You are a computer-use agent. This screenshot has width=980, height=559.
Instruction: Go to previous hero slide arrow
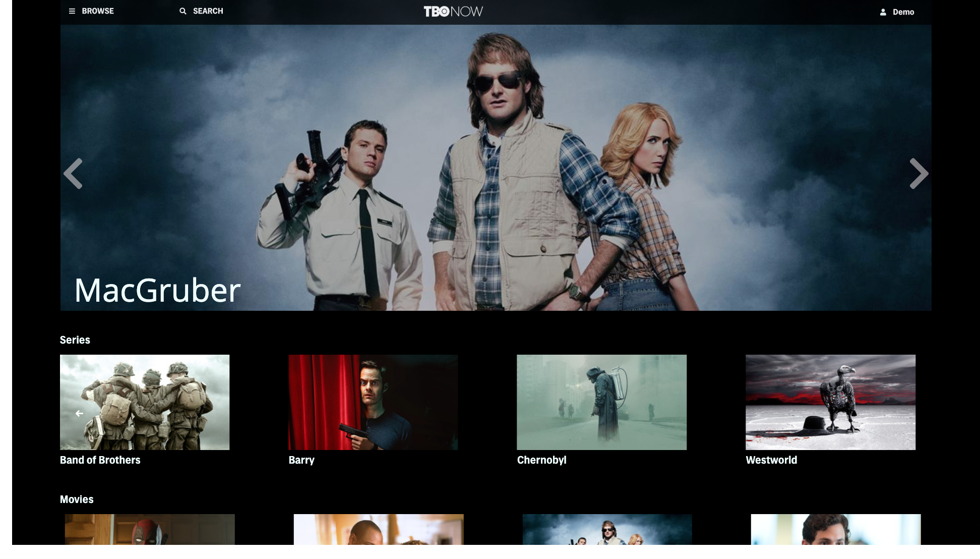click(73, 174)
